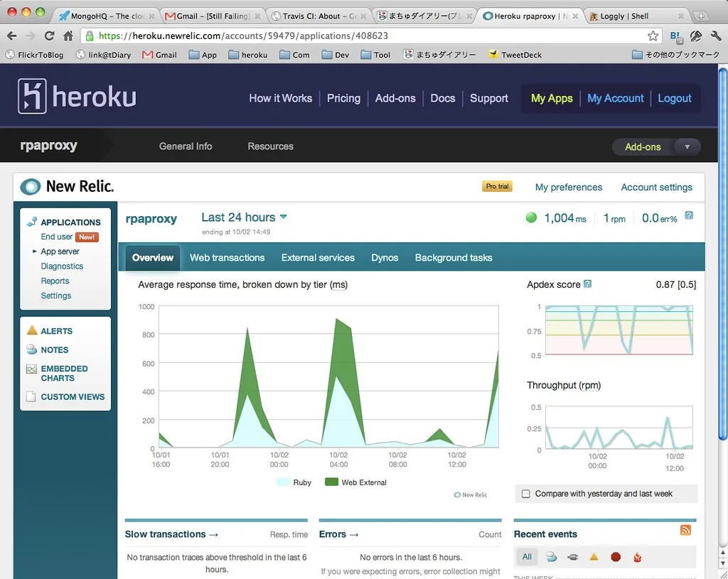
Task: Go back in browser history
Action: (x=12, y=36)
